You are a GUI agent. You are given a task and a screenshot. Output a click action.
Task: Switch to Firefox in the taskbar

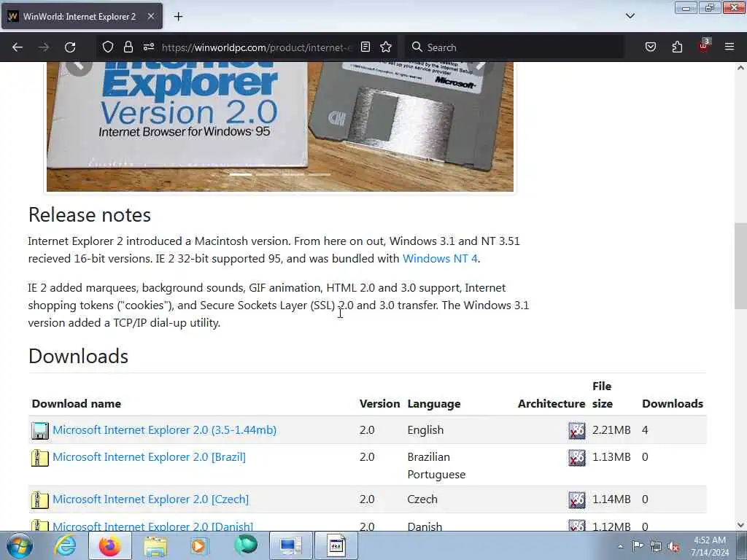pos(109,545)
